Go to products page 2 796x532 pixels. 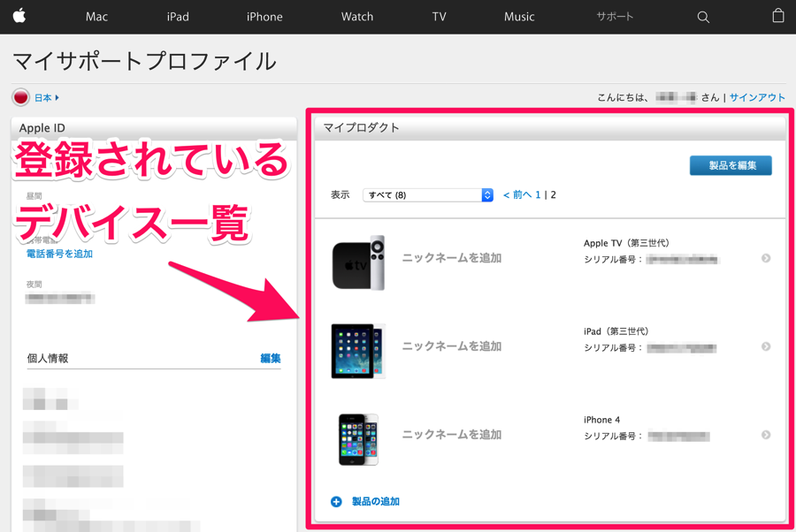tap(554, 194)
